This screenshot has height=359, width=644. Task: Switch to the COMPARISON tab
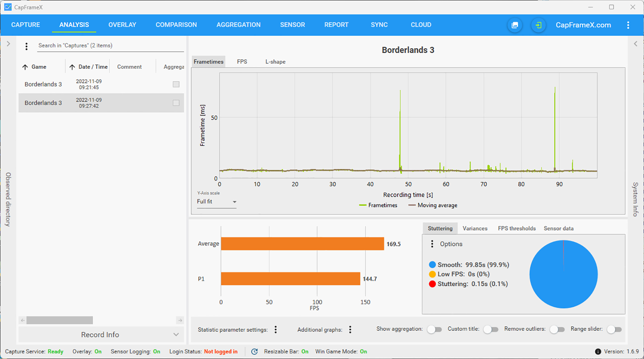[176, 25]
